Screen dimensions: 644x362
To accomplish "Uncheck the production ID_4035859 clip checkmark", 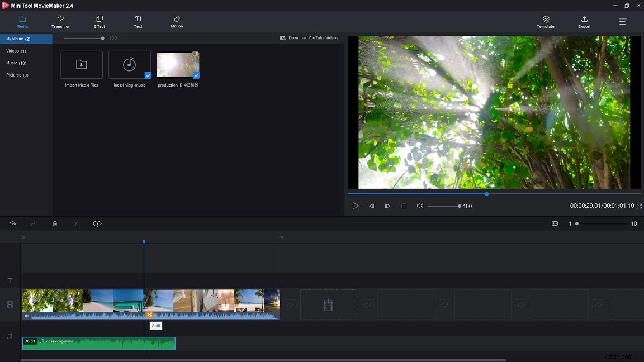I will [x=196, y=75].
